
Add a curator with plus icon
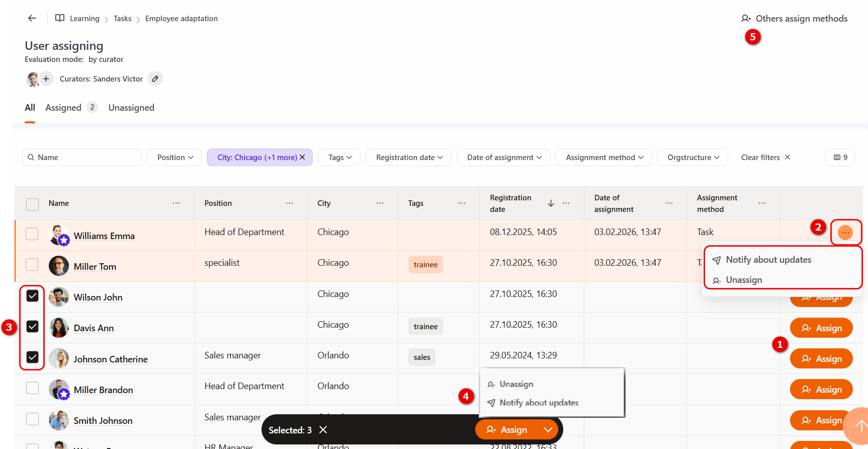click(x=46, y=79)
